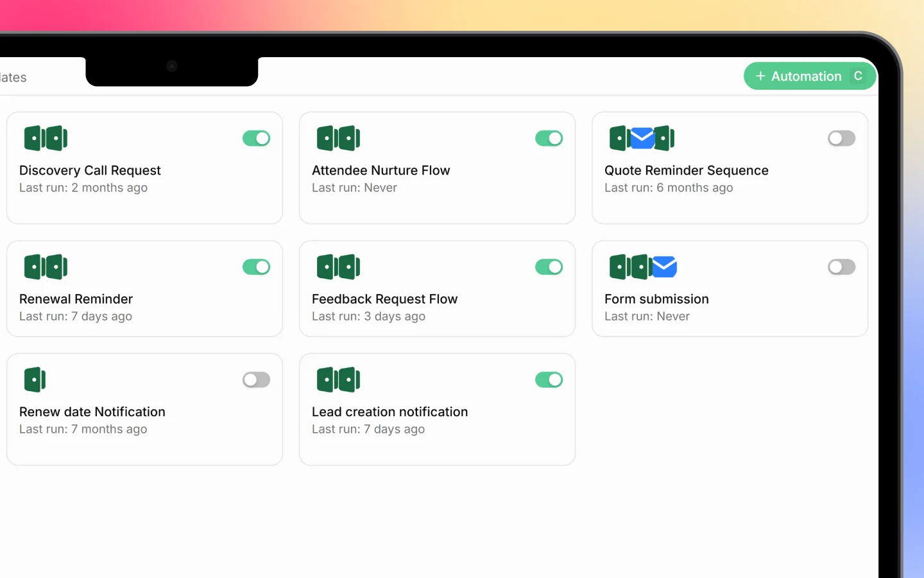Click the text 'Last run: 7 months ago'
This screenshot has width=924, height=578.
coord(83,429)
